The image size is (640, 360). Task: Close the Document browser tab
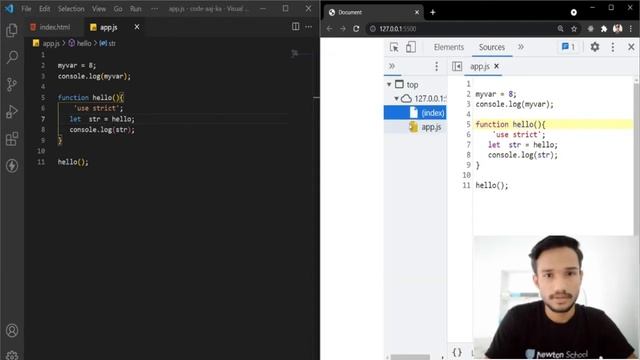coord(417,12)
